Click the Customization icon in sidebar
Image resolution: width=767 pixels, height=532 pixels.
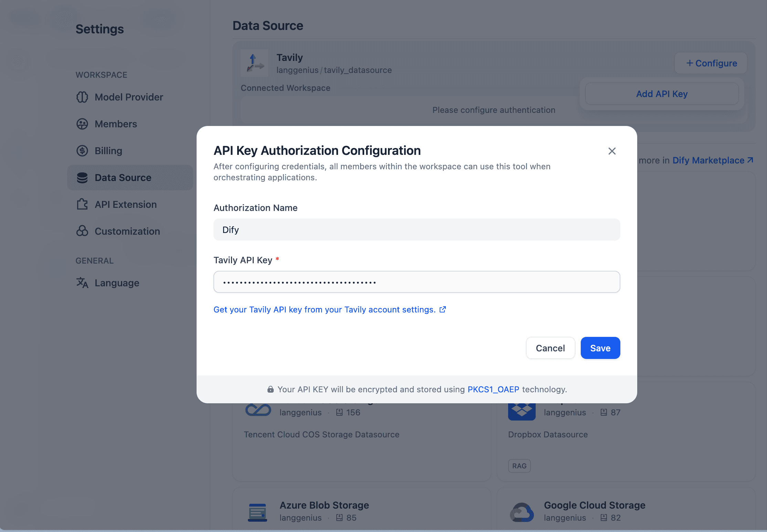[x=82, y=231]
